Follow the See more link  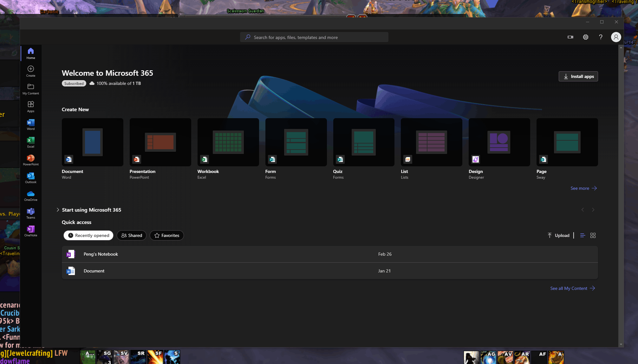click(x=583, y=188)
